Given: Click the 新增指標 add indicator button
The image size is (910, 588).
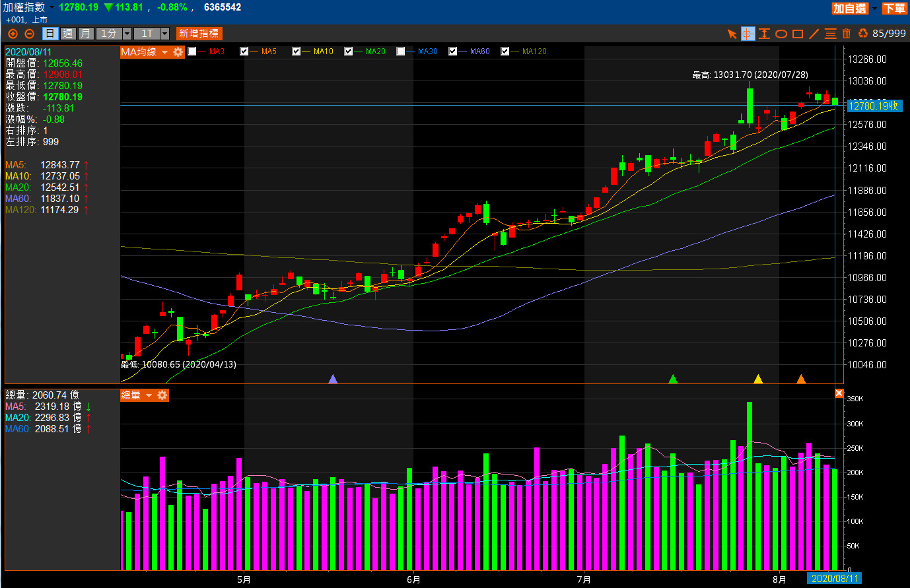Looking at the screenshot, I should 199,34.
